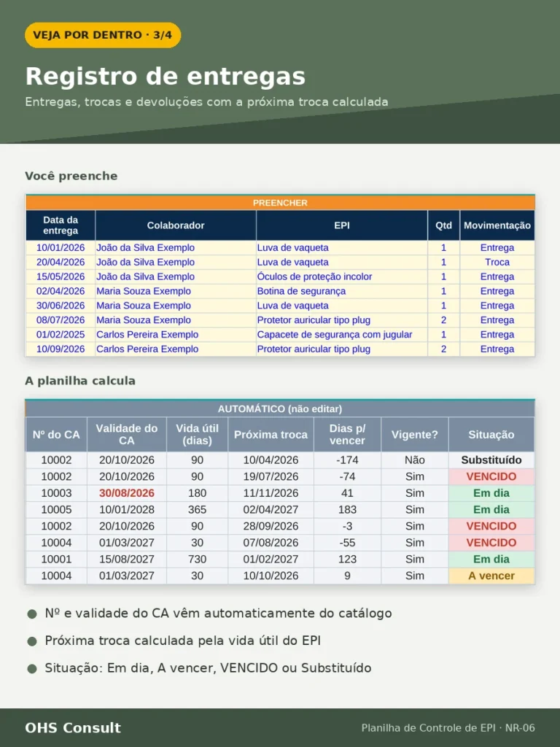Viewport: 560px width, 747px height.
Task: Select the 'Registro de entregas' title
Action: click(166, 76)
